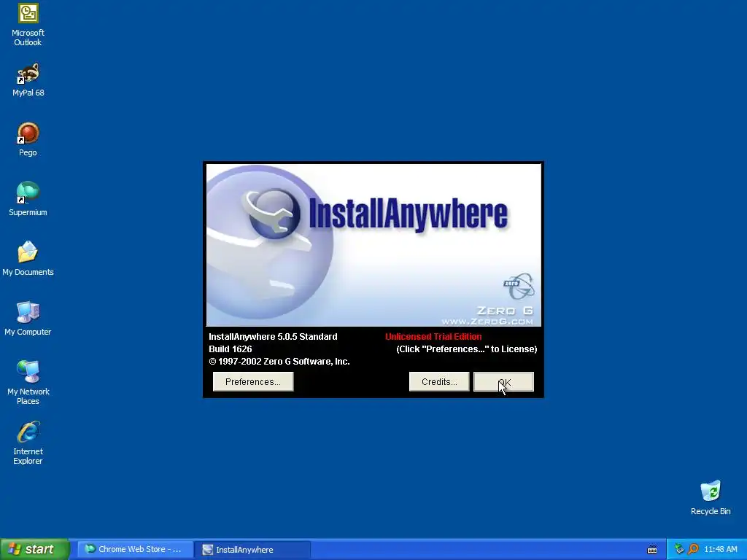Click the 'WWW.ZEROG.COM' text on splash
Image resolution: width=747 pixels, height=560 pixels.
tap(487, 322)
